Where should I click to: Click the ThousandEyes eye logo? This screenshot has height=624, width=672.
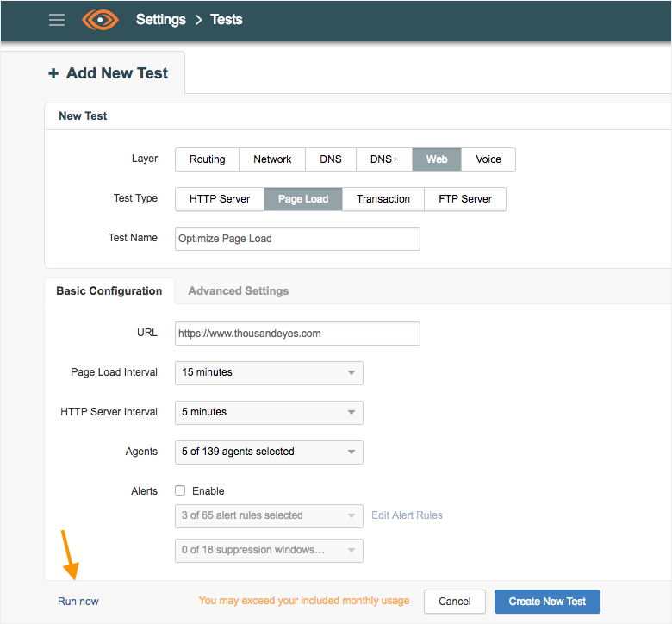(100, 20)
